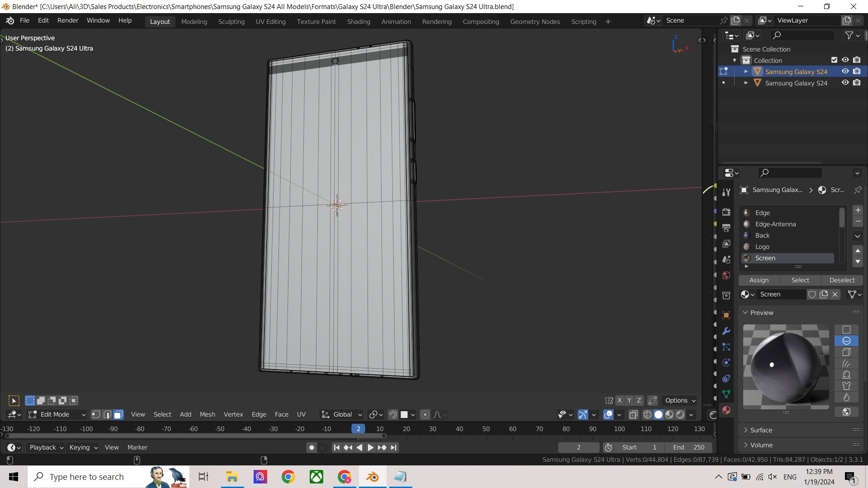This screenshot has height=488, width=868.
Task: Switch viewport to Wireframe shading
Action: [647, 414]
